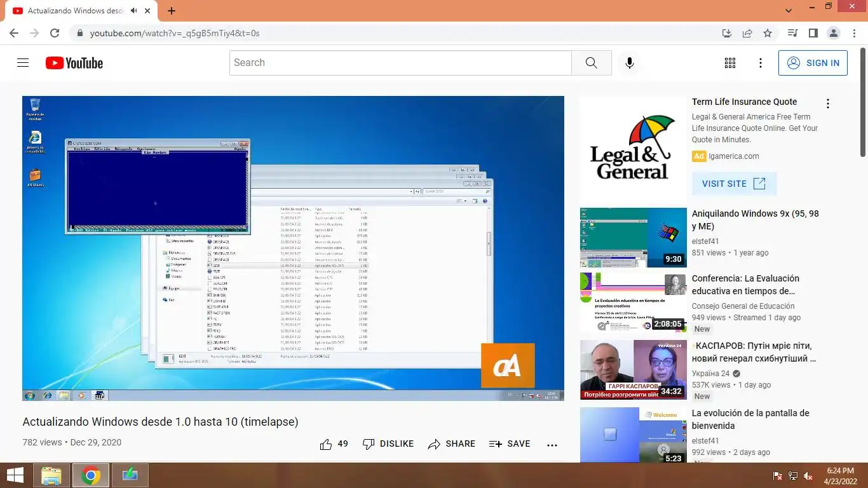Open the YouTube hamburger guide menu
The height and width of the screenshot is (488, 868).
click(23, 63)
